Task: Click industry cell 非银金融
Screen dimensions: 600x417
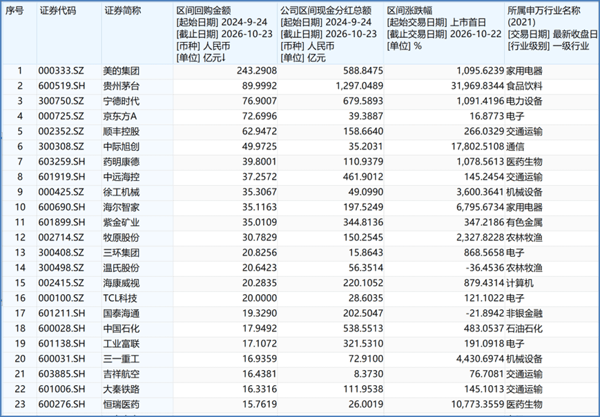Action: 524,313
